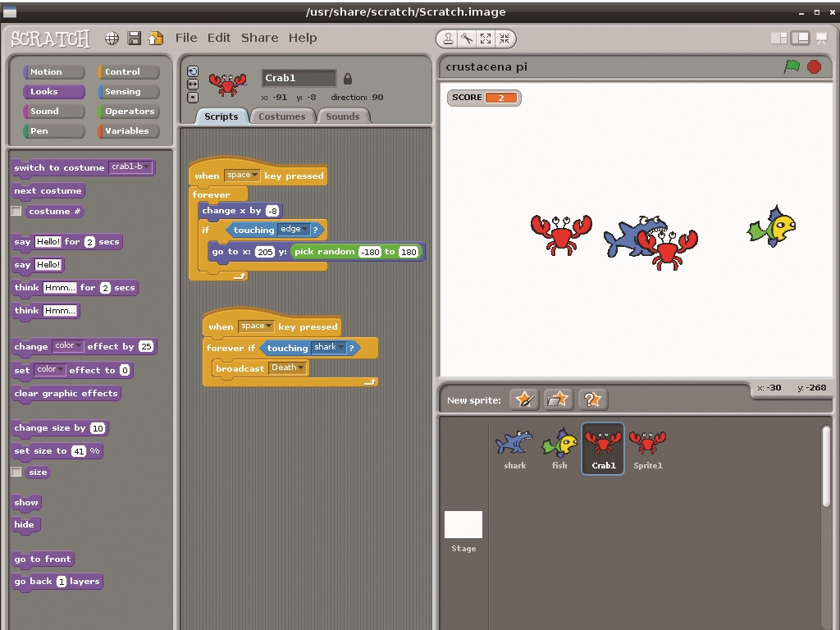Select the Looks block category

[x=53, y=92]
